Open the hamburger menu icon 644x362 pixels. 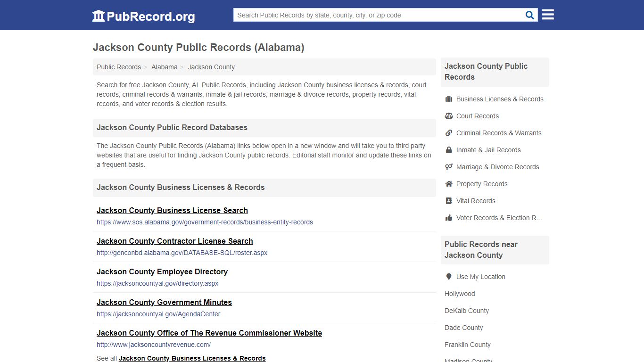tap(548, 15)
